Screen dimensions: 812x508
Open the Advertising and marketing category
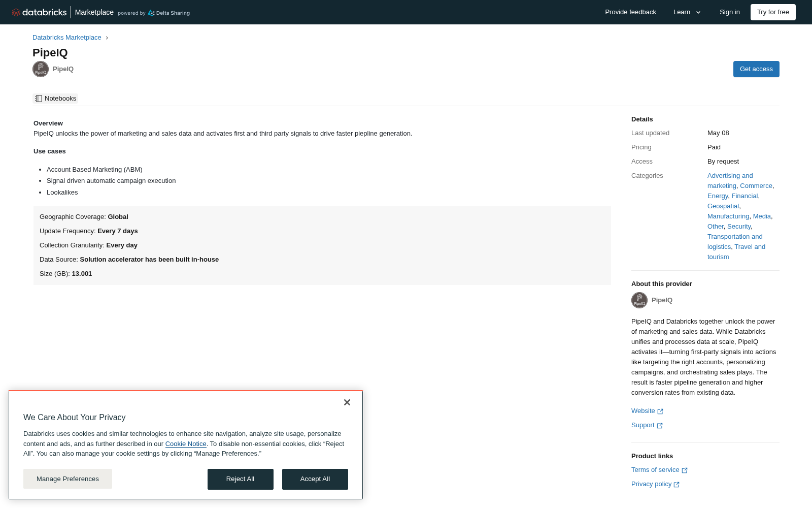pos(730,181)
